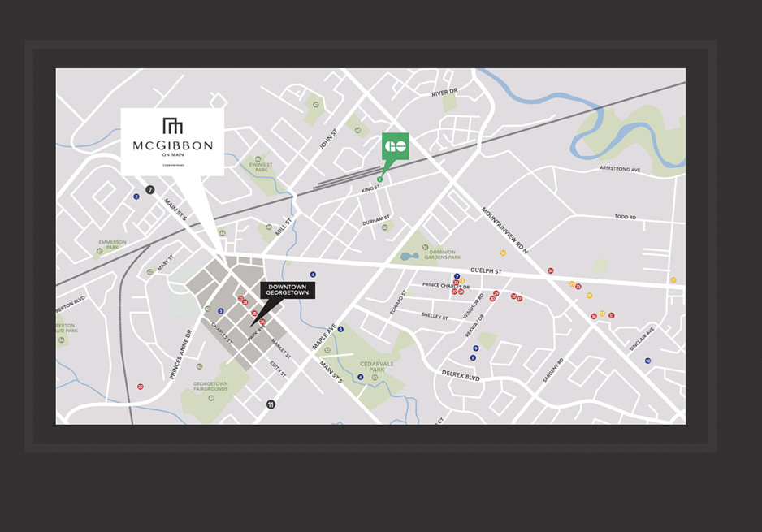Image resolution: width=762 pixels, height=532 pixels.
Task: Click the Cedarvale Park label
Action: [377, 367]
